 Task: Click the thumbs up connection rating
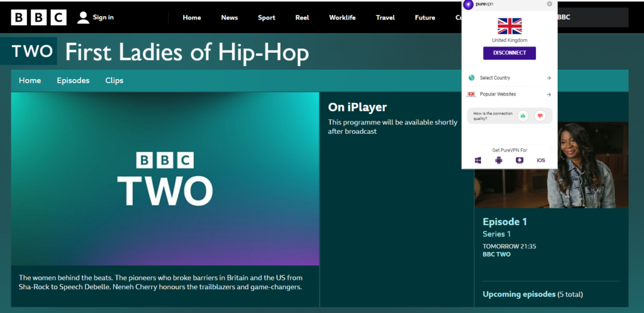tap(523, 116)
